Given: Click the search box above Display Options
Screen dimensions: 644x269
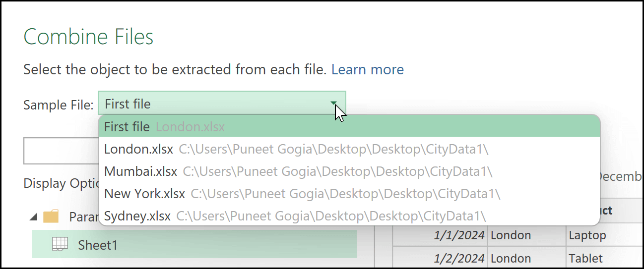Looking at the screenshot, I should click(60, 151).
